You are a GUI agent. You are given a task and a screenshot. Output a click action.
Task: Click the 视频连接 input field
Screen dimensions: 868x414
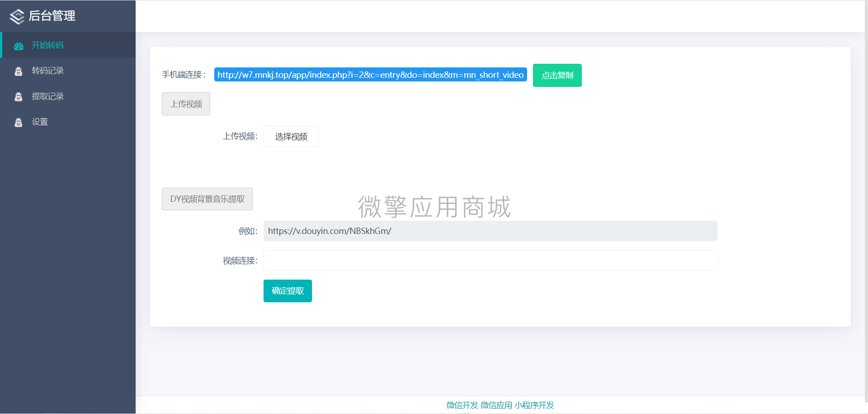point(490,261)
